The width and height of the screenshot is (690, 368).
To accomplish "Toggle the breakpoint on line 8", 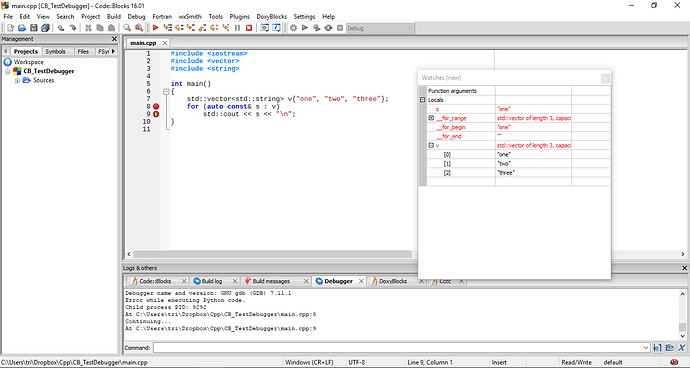I will click(x=156, y=107).
